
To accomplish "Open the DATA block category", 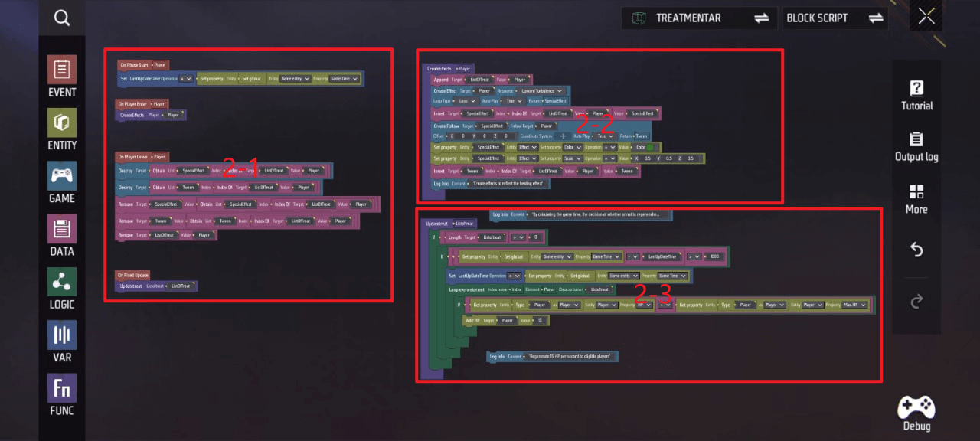I will tap(62, 236).
